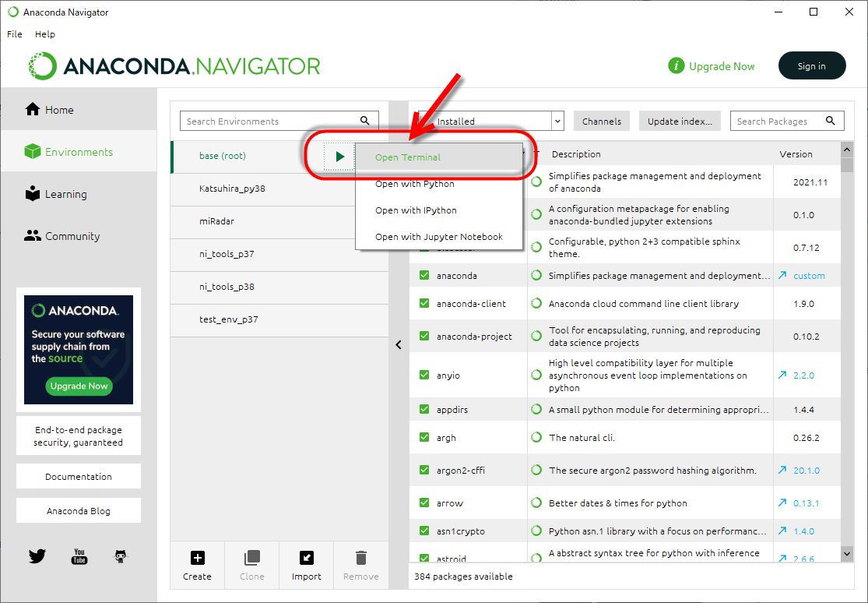Toggle the anaconda-project checkbox

[424, 336]
